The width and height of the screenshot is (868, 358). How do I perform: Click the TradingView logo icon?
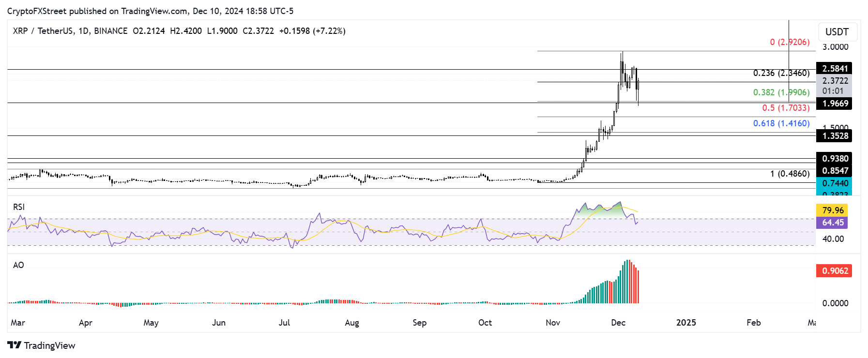click(x=15, y=345)
